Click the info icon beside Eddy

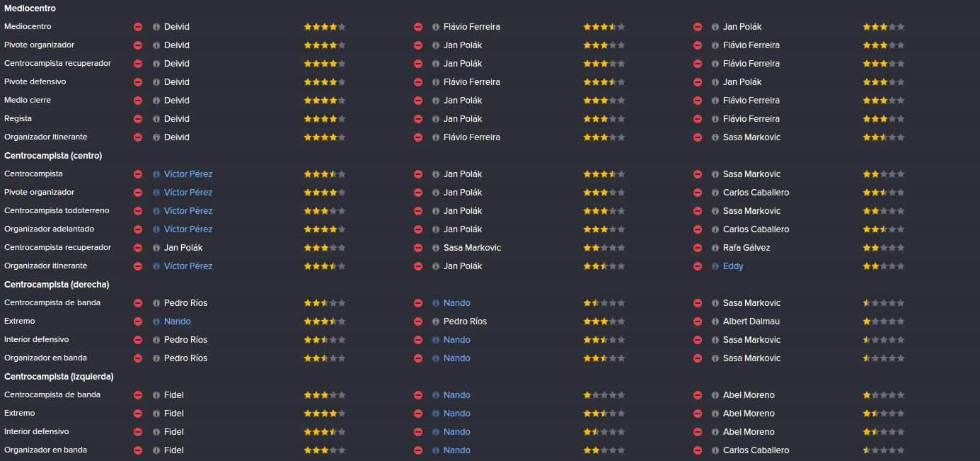coord(715,266)
